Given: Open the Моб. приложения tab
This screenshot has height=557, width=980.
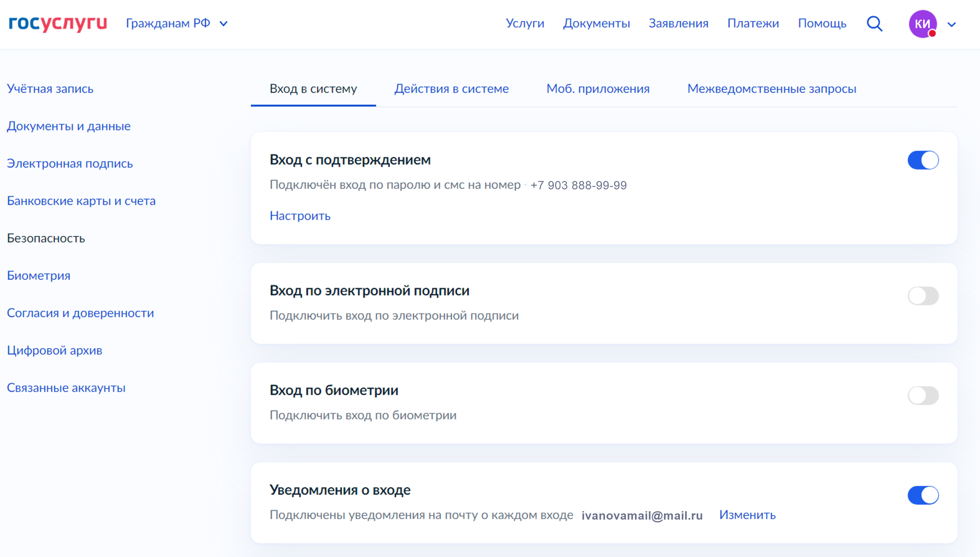Looking at the screenshot, I should tap(598, 89).
